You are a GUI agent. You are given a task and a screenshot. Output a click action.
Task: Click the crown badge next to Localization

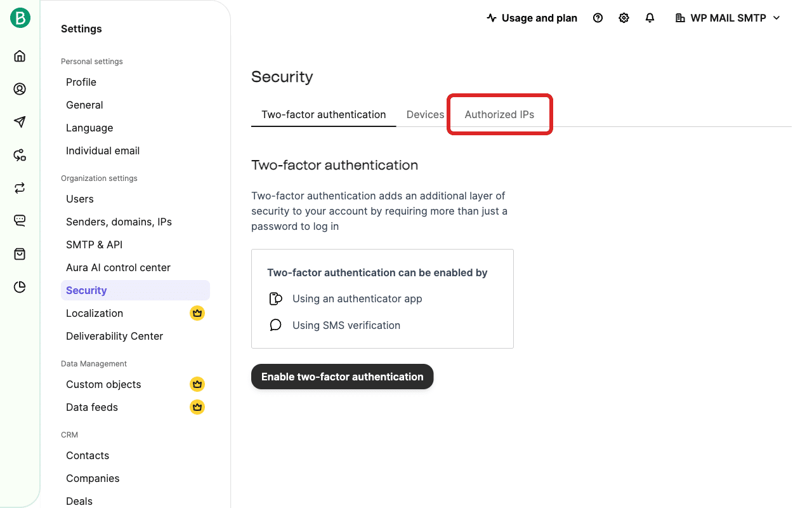pyautogui.click(x=197, y=313)
